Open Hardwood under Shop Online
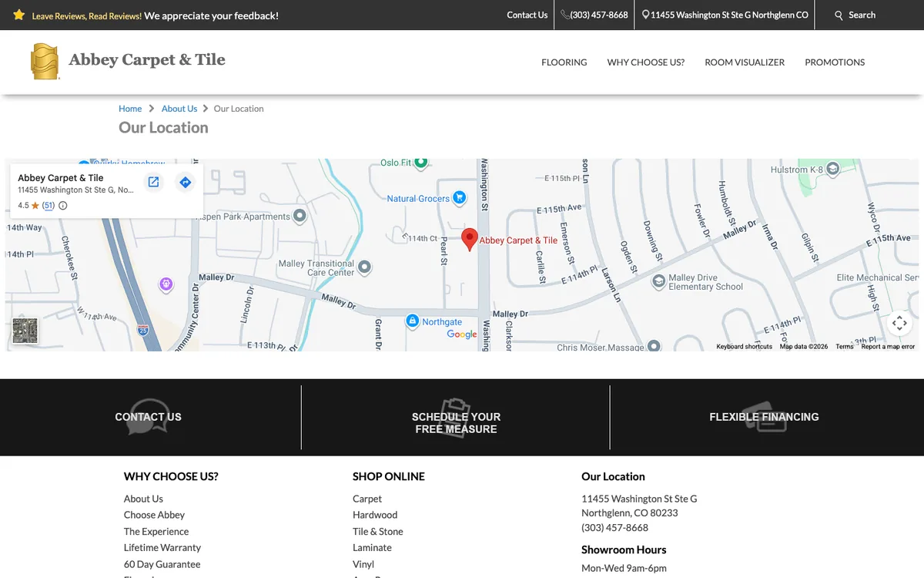This screenshot has width=924, height=578. 375,515
